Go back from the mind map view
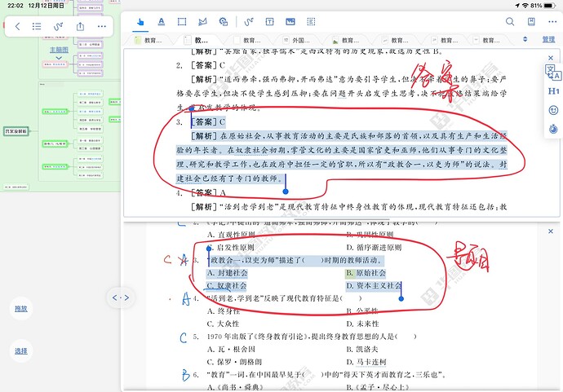The image size is (563, 392). 18,26
